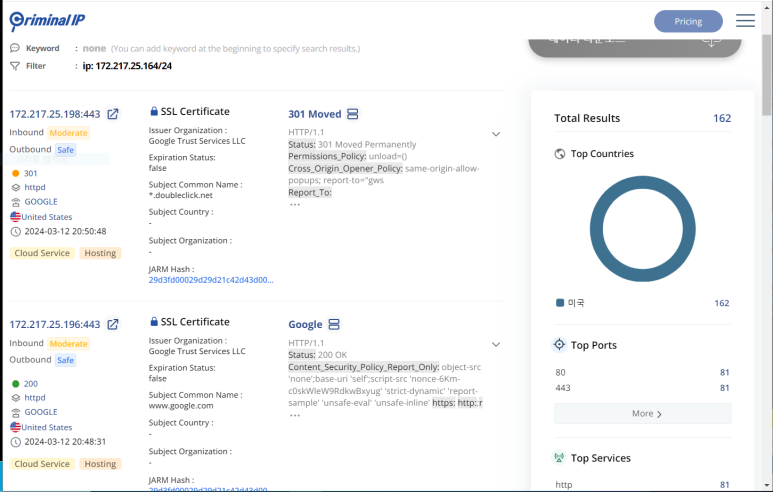Click the *.doubleclick.net common name

pyautogui.click(x=180, y=195)
